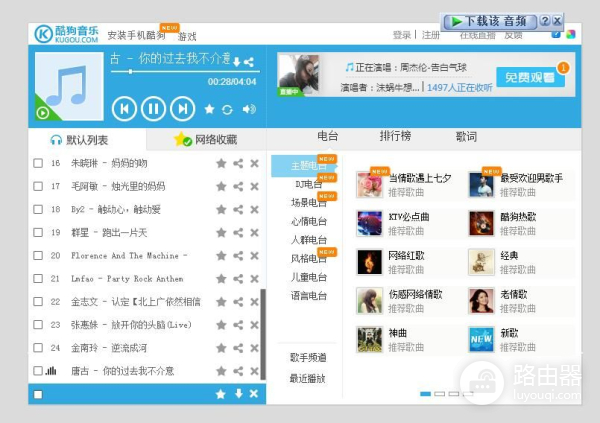Select 儿童电台 category
Viewport: 600px width, 423px height.
click(x=308, y=277)
